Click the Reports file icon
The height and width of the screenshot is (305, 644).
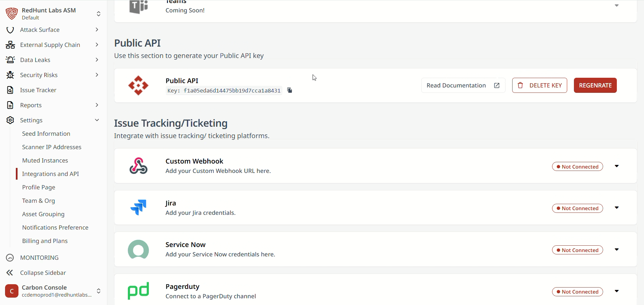point(10,105)
